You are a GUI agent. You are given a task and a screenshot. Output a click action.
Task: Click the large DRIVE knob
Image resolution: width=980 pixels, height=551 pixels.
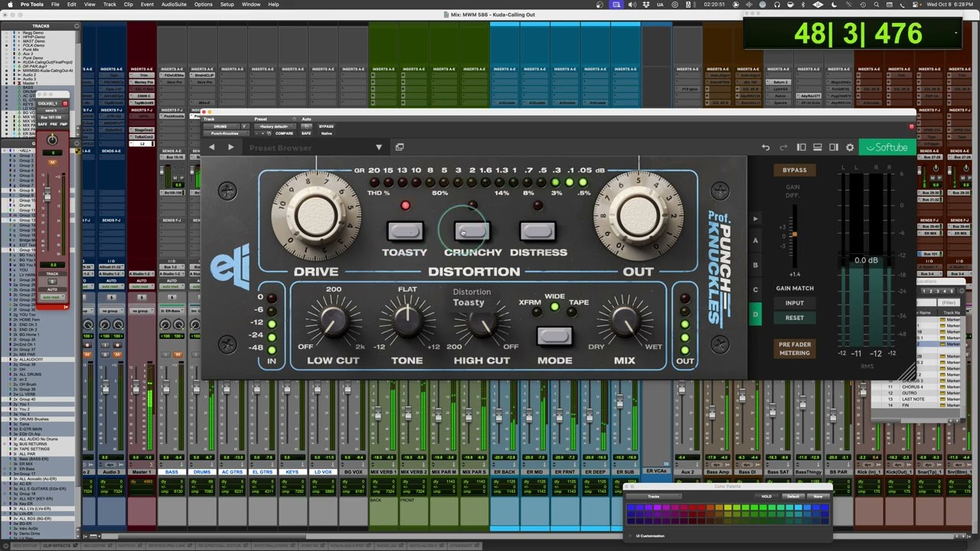(316, 215)
